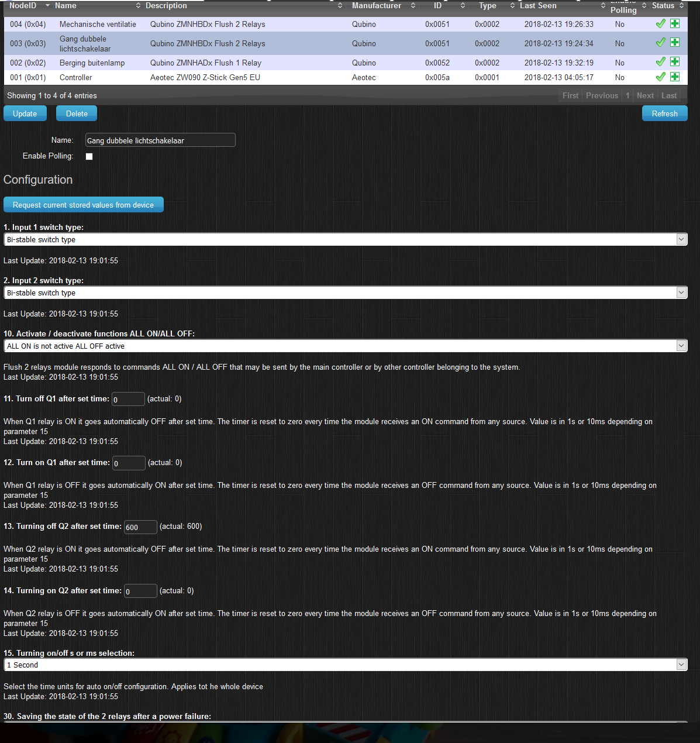Click the Update button
Viewport: 700px width, 743px height.
click(x=25, y=113)
